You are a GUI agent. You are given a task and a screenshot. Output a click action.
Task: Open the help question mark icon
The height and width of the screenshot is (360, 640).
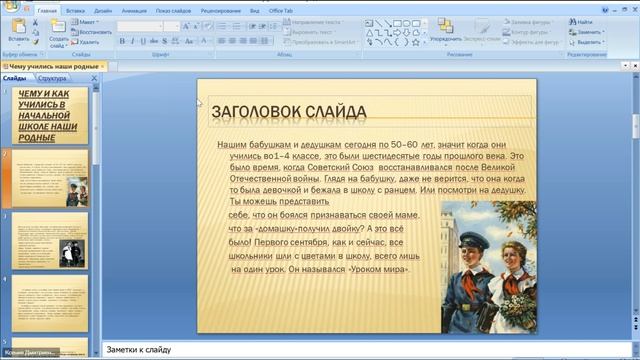click(605, 10)
